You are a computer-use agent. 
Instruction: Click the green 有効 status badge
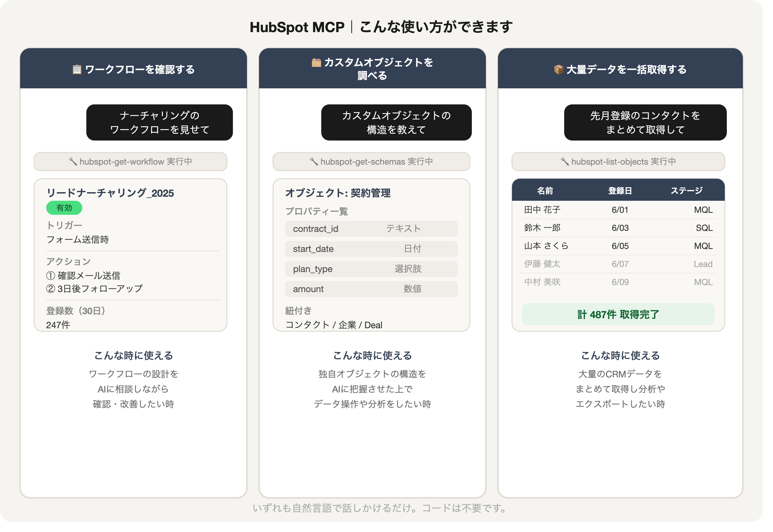(x=64, y=208)
